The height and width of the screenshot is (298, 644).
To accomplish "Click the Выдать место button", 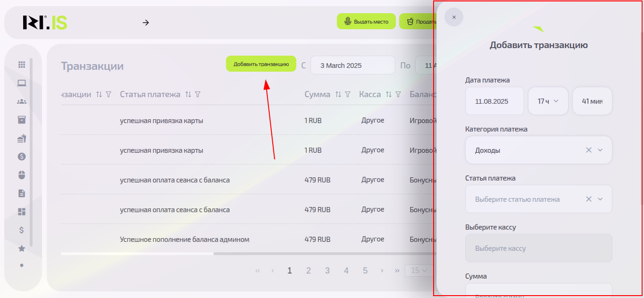I will pyautogui.click(x=366, y=21).
